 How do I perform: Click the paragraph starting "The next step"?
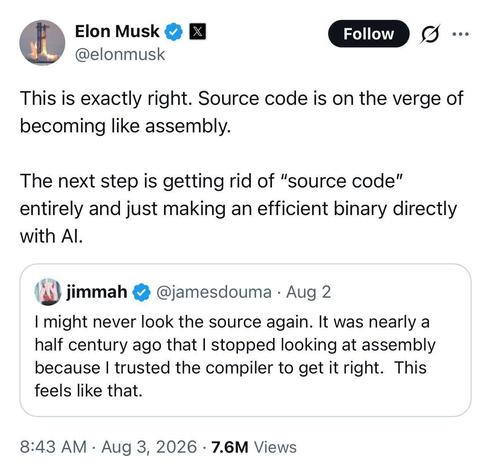click(238, 209)
